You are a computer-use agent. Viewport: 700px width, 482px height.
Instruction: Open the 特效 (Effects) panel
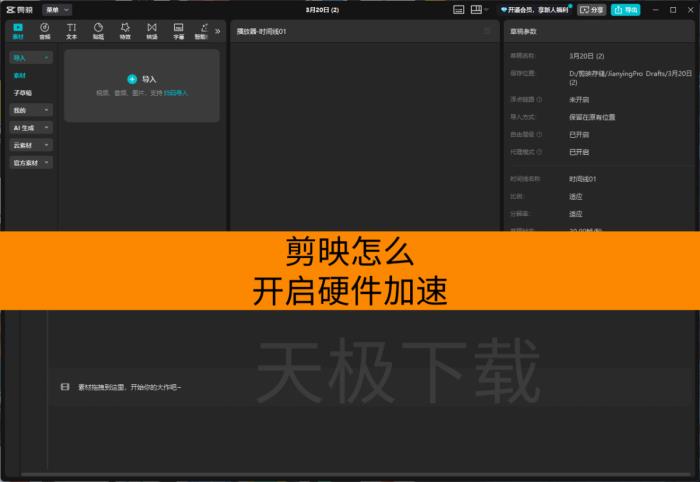coord(125,30)
